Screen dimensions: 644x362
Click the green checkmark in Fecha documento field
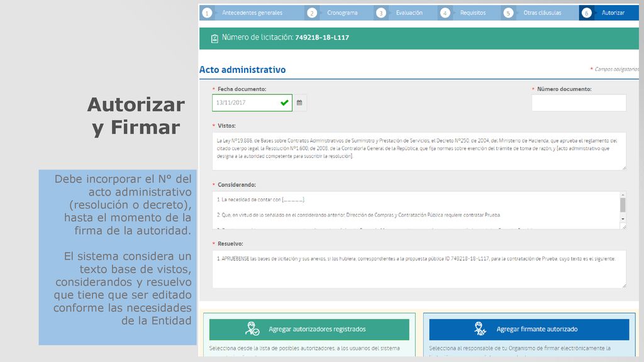click(x=284, y=102)
